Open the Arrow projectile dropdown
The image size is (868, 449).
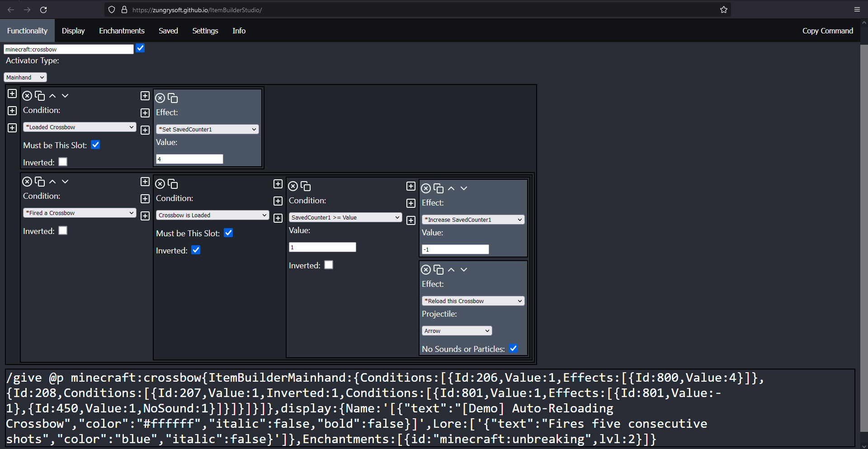coord(457,331)
